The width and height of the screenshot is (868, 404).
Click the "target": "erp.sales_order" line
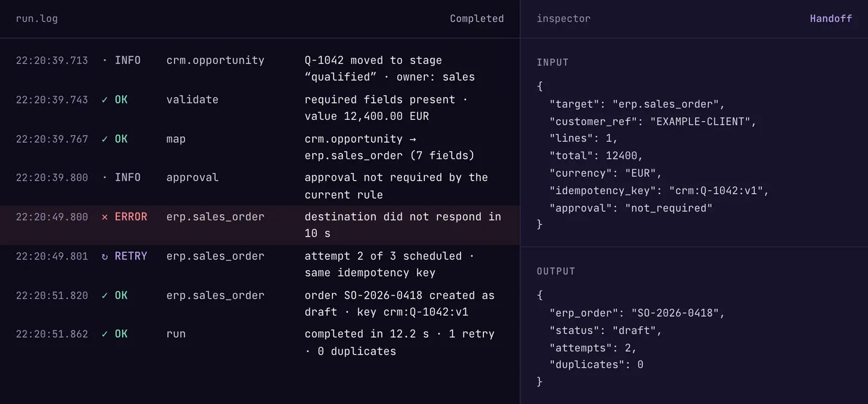pyautogui.click(x=637, y=104)
